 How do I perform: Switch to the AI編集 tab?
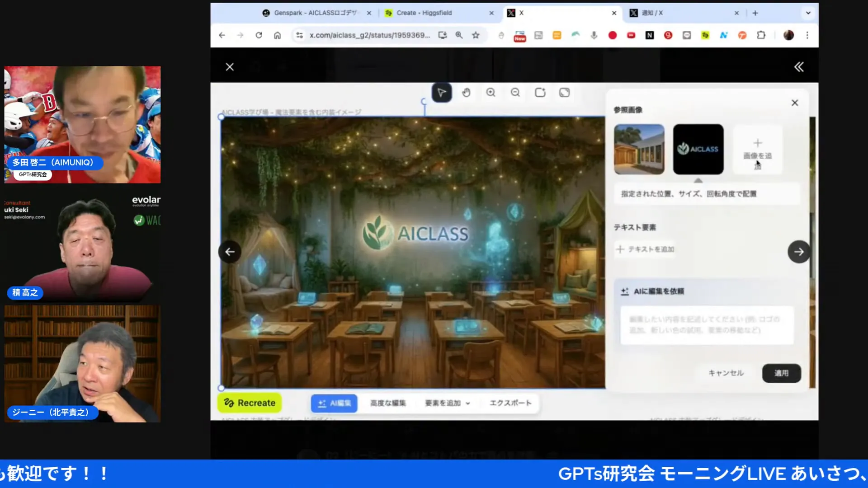tap(334, 403)
